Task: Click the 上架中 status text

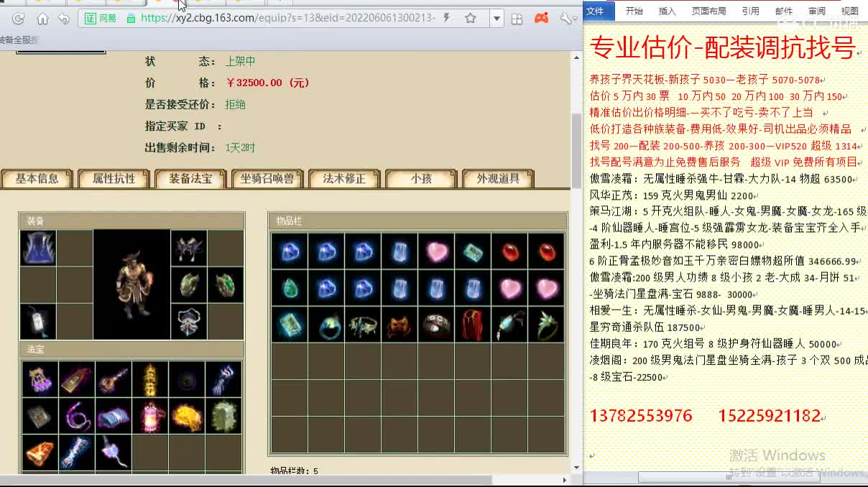Action: click(x=240, y=61)
